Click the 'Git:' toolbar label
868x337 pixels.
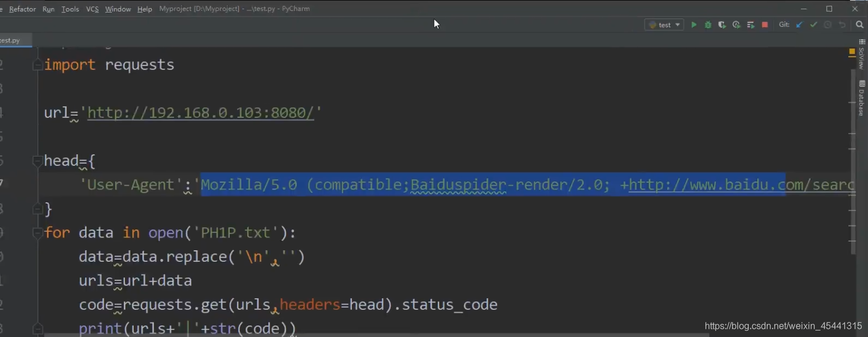pyautogui.click(x=784, y=25)
